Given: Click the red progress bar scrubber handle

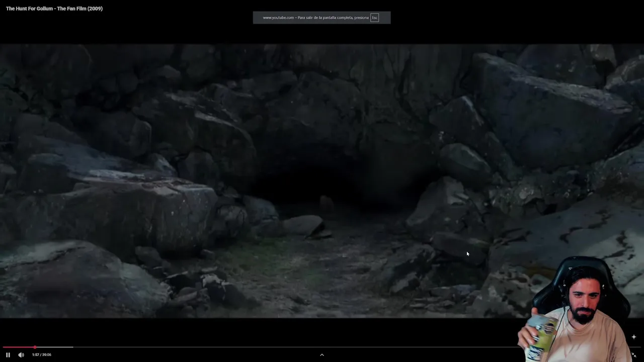Looking at the screenshot, I should [x=35, y=347].
